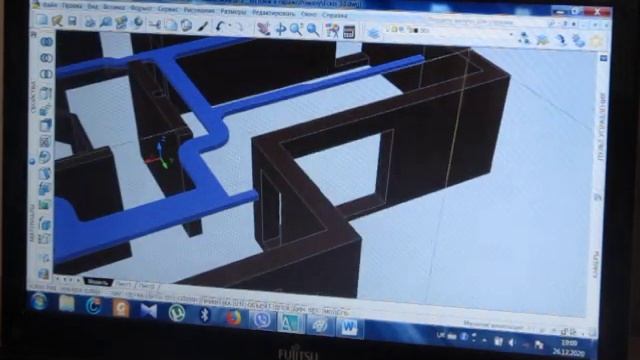This screenshot has width=640, height=360.
Task: Click the Match Properties brush icon
Action: pos(203,26)
